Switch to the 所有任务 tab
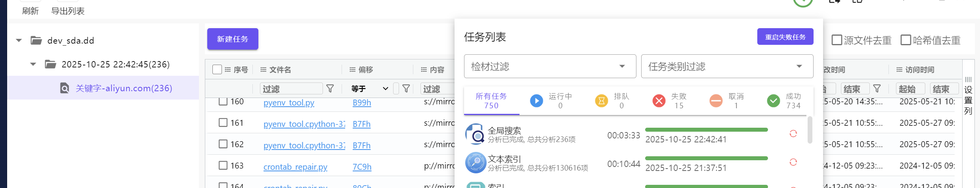 click(x=491, y=101)
